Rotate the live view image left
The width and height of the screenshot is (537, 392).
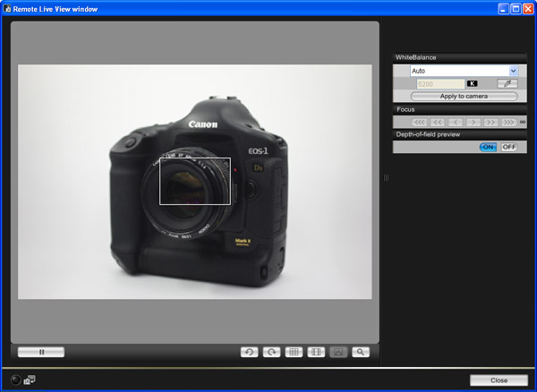click(250, 352)
